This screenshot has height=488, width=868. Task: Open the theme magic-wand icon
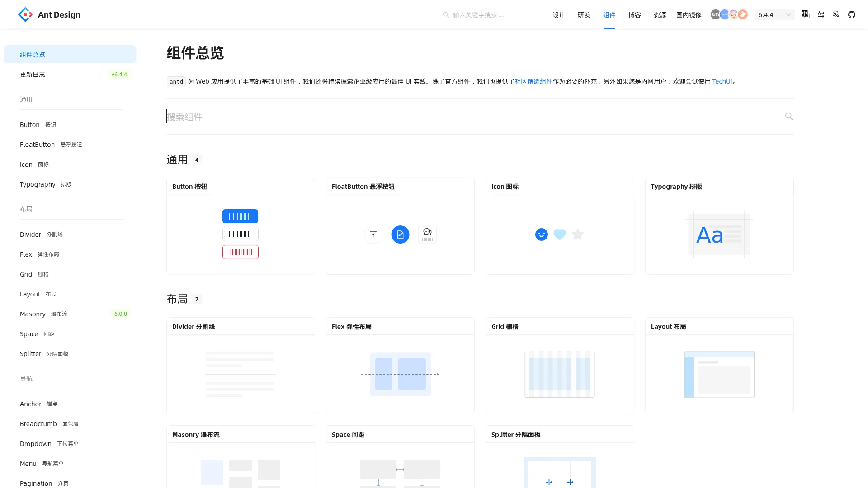point(836,14)
